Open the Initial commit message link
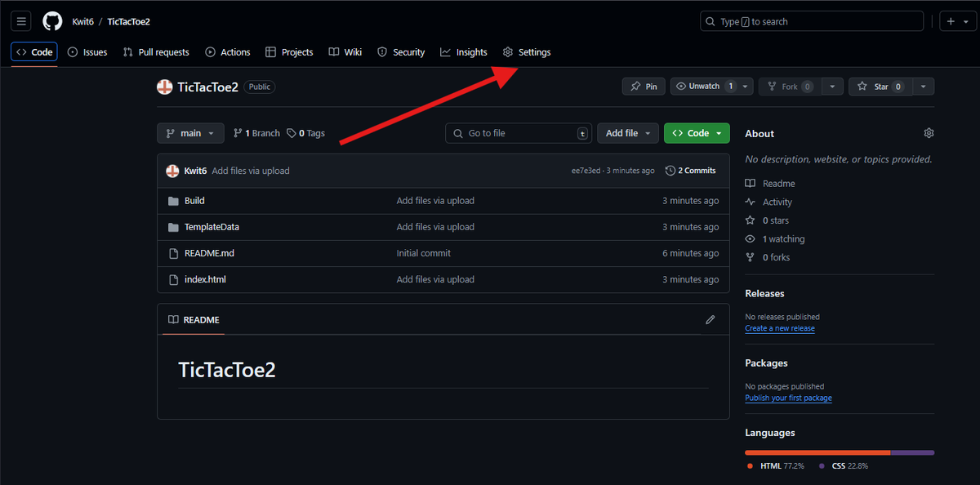The width and height of the screenshot is (980, 485). [x=423, y=253]
